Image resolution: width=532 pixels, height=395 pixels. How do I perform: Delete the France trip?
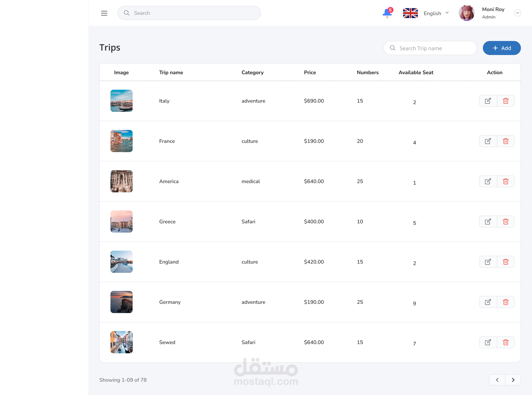(505, 141)
